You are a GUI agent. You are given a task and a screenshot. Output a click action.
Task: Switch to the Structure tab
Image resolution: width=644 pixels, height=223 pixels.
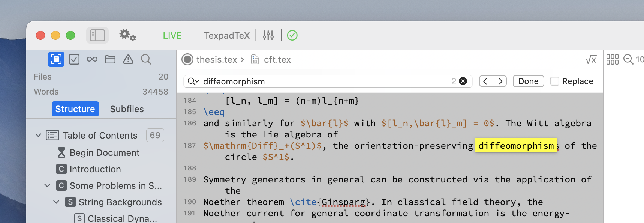click(x=75, y=109)
